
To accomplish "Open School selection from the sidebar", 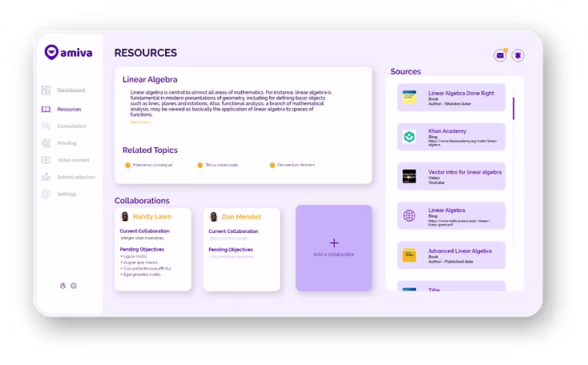I will point(76,177).
